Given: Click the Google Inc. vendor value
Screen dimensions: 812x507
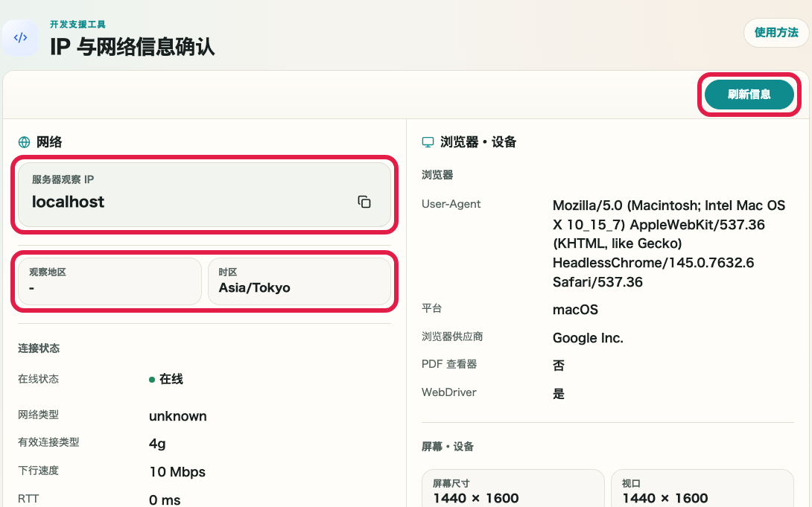Looking at the screenshot, I should [x=588, y=338].
